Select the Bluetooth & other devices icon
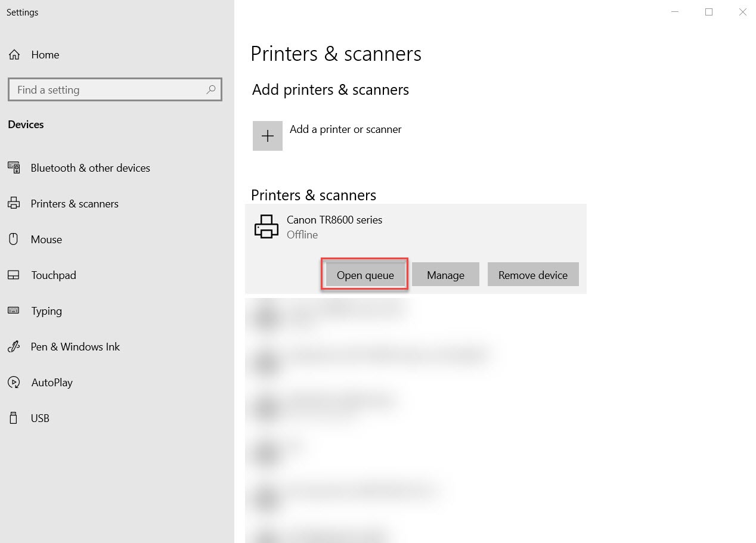 point(13,167)
